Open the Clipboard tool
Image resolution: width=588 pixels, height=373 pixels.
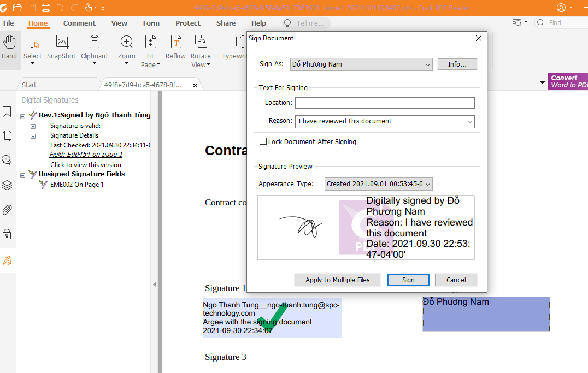[x=94, y=49]
